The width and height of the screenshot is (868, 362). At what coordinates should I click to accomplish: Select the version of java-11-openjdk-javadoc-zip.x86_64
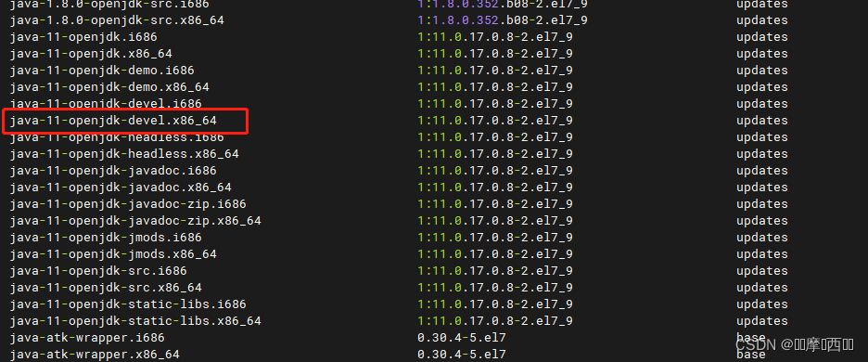(495, 221)
